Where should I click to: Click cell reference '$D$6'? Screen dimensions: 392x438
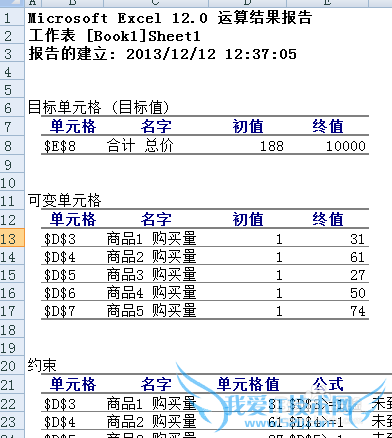(x=60, y=293)
